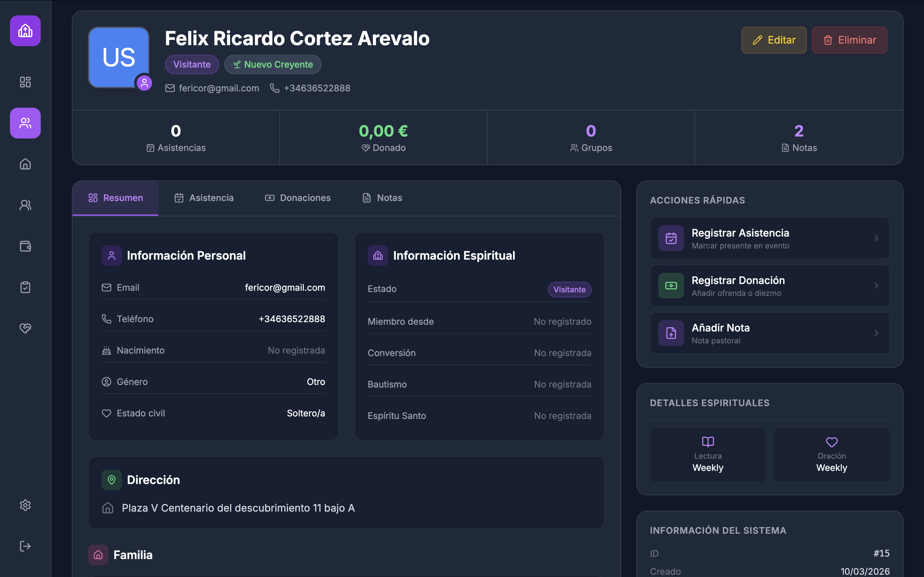Click the Editar button

[774, 40]
